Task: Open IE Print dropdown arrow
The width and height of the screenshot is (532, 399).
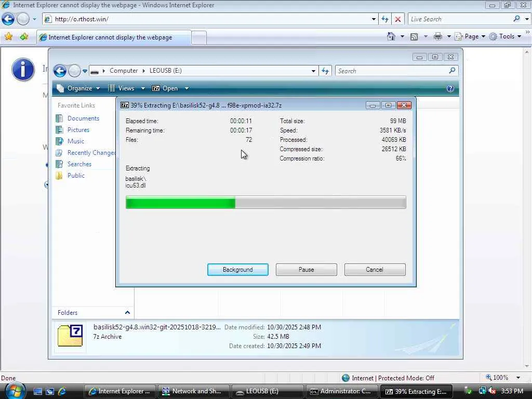Action: pyautogui.click(x=449, y=36)
